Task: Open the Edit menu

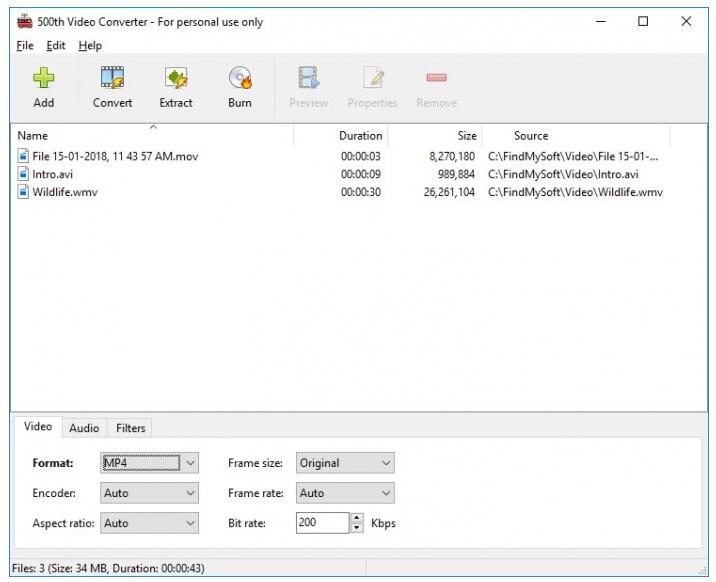Action: coord(56,46)
